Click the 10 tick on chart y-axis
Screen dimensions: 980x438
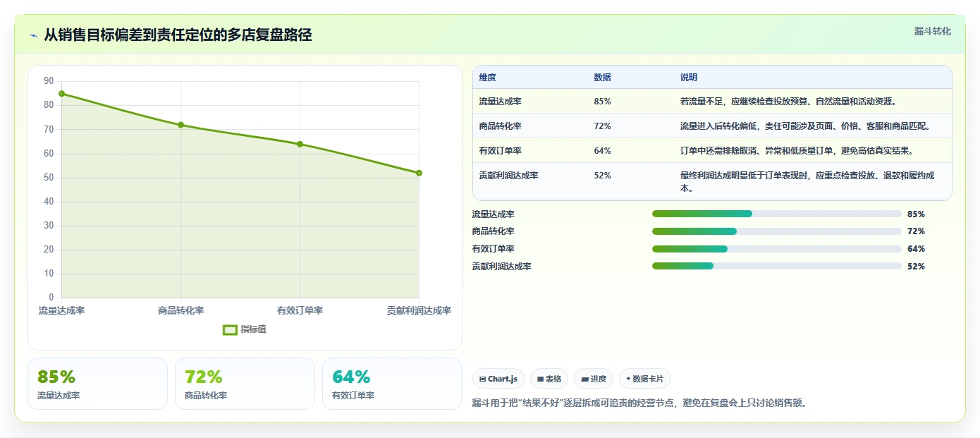pos(49,274)
